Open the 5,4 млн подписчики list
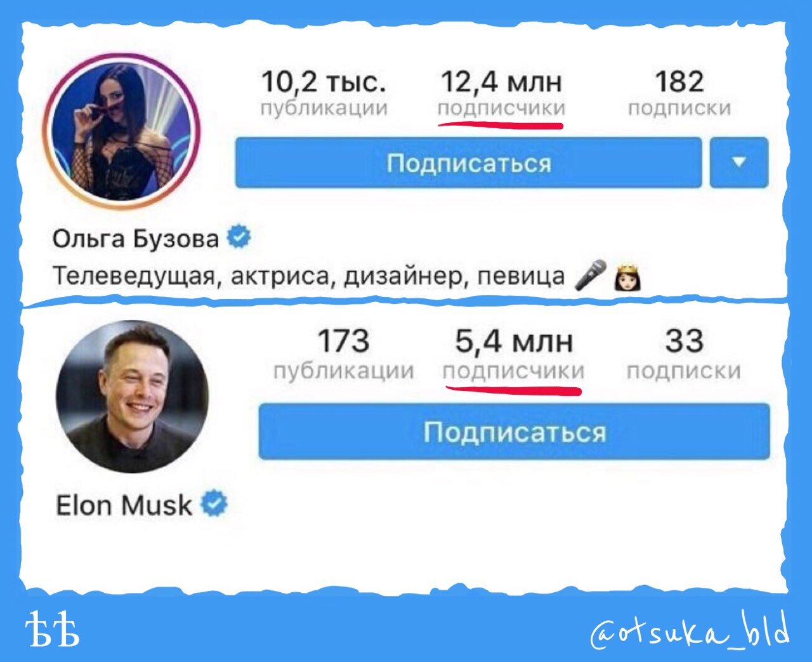This screenshot has height=662, width=812. coord(514,354)
